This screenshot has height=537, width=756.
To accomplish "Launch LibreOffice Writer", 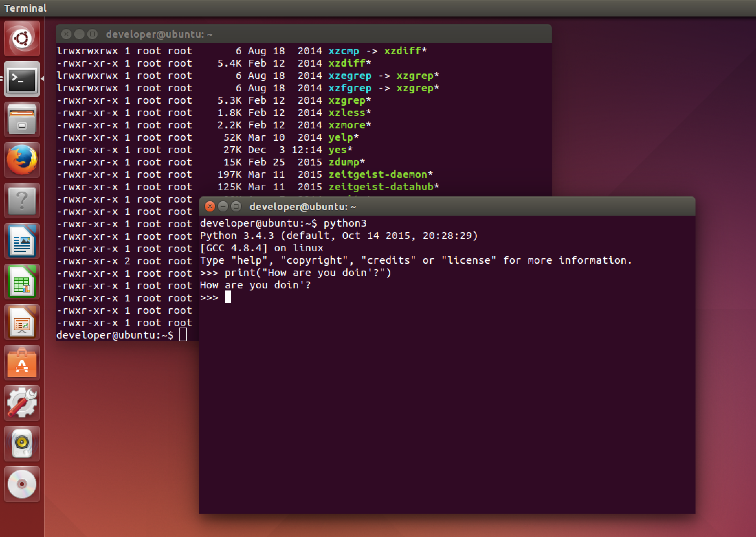I will (22, 241).
